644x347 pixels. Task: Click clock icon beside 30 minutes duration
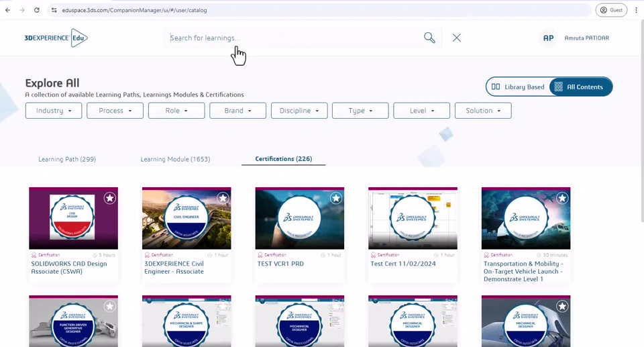(539, 255)
